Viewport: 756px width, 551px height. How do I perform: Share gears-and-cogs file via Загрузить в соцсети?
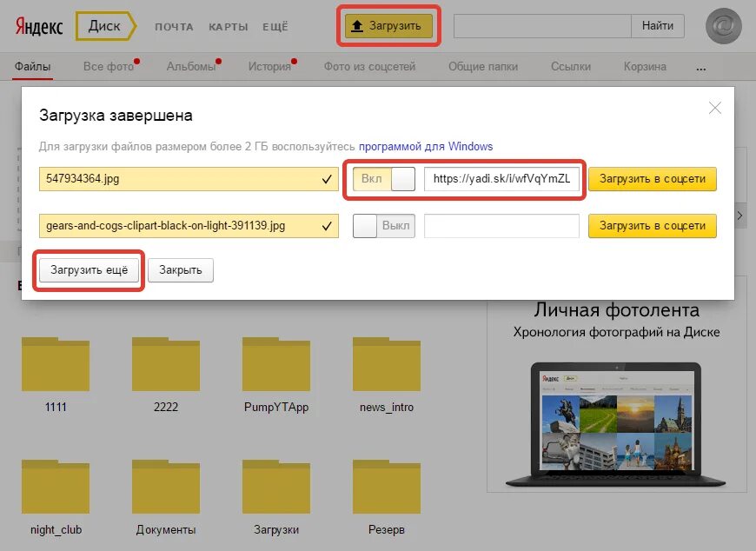[x=653, y=226]
